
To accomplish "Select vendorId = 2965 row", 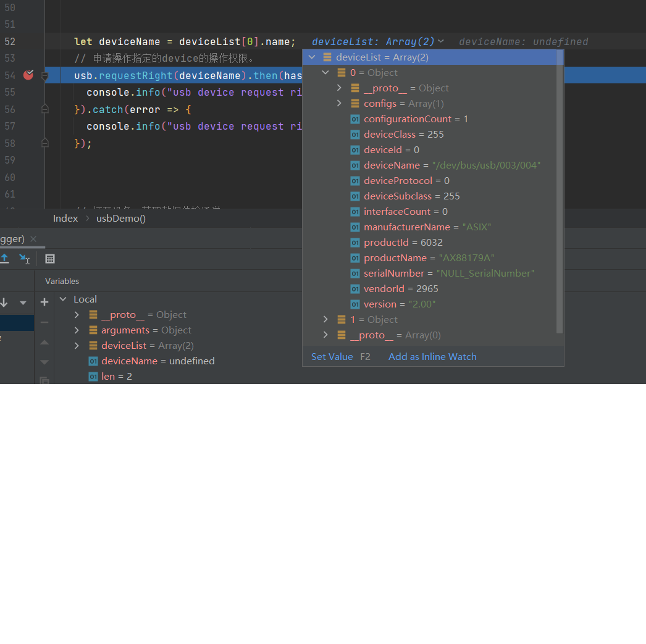I will pyautogui.click(x=429, y=288).
